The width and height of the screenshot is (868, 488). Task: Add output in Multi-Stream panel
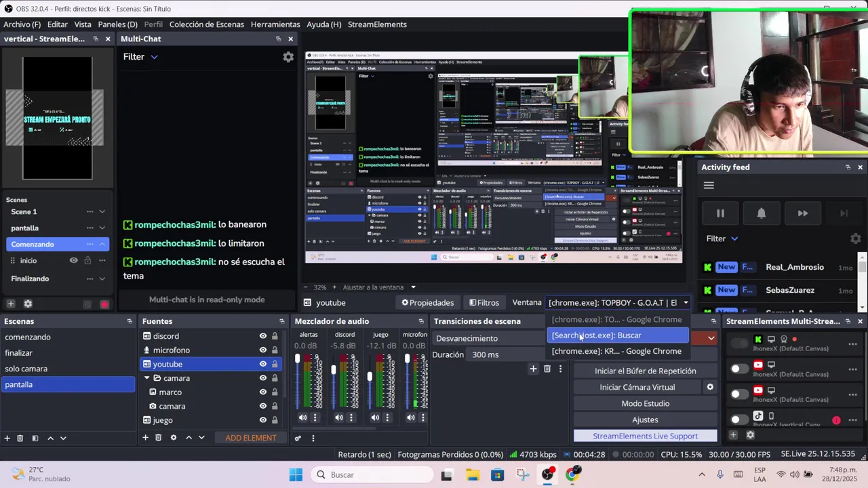coord(733,435)
